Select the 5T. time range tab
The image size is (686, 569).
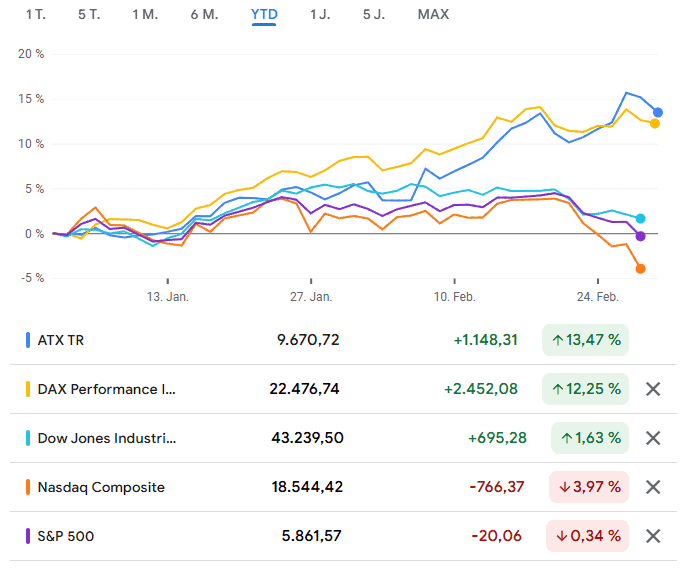[89, 14]
